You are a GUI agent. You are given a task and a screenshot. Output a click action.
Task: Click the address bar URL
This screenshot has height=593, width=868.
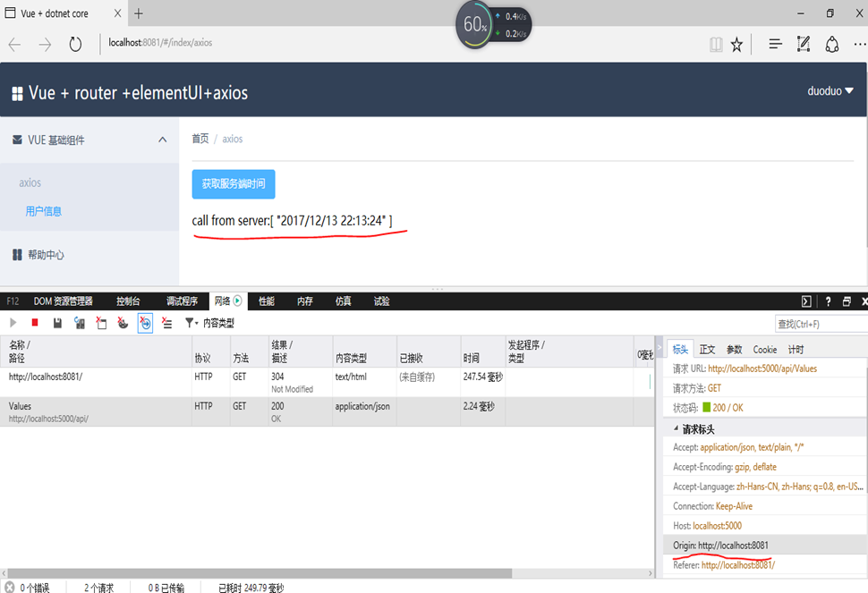[x=160, y=43]
